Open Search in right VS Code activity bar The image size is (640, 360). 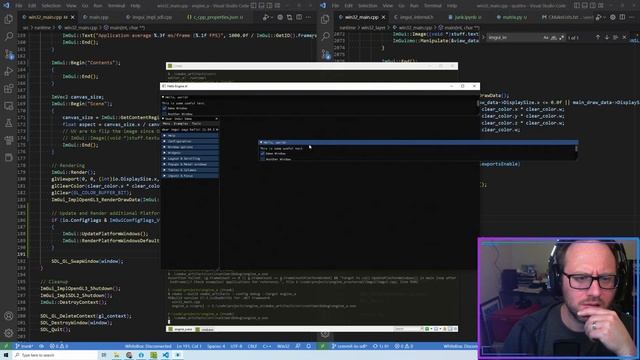pyautogui.click(x=325, y=37)
